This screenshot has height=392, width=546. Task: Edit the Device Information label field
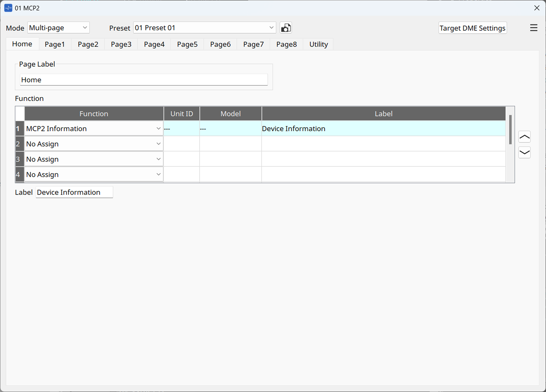coord(74,192)
